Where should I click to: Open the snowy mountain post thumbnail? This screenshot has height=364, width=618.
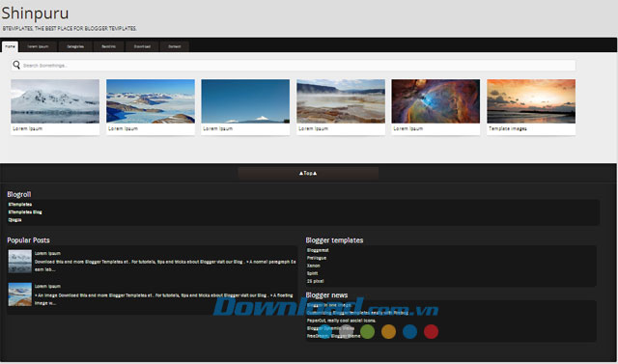coord(55,101)
